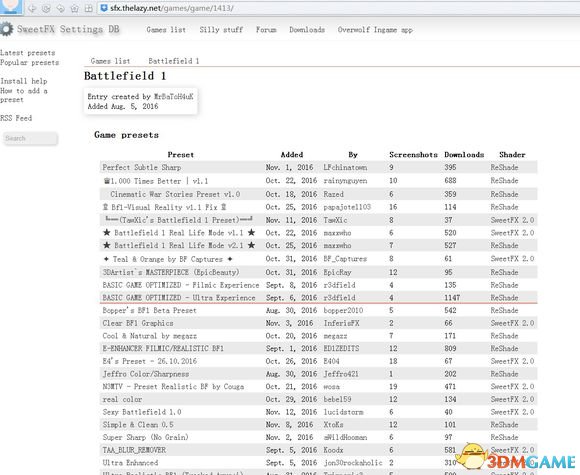Open Perfect Subtle Sharp preset
This screenshot has height=475, width=580.
point(142,167)
